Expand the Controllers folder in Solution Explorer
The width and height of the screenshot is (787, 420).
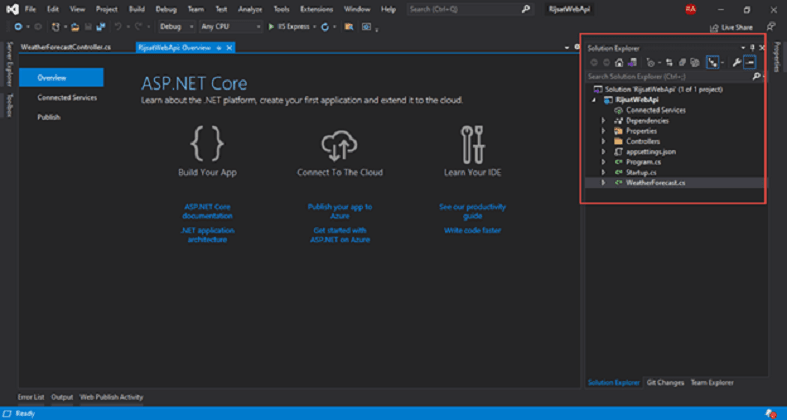coord(603,141)
